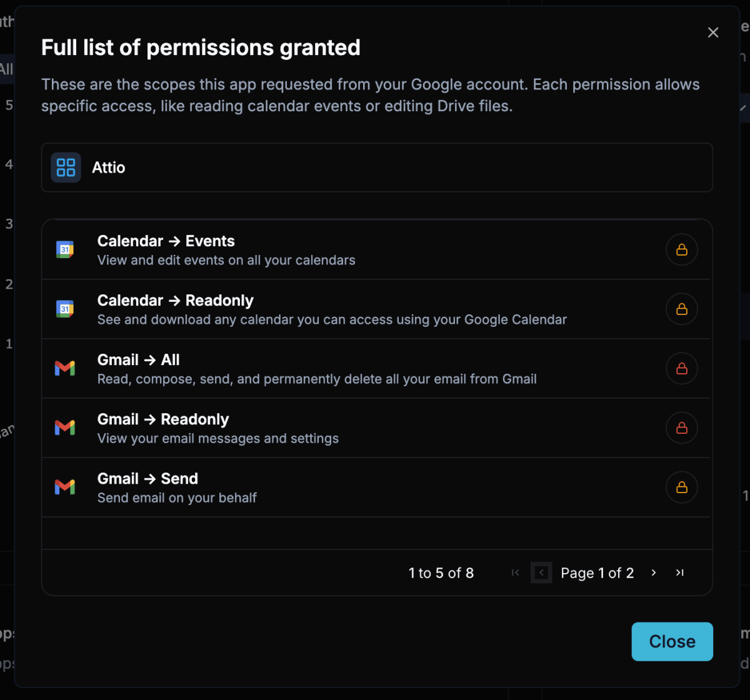Image resolution: width=750 pixels, height=700 pixels.
Task: Select the Gmail → All permission title
Action: pos(138,360)
